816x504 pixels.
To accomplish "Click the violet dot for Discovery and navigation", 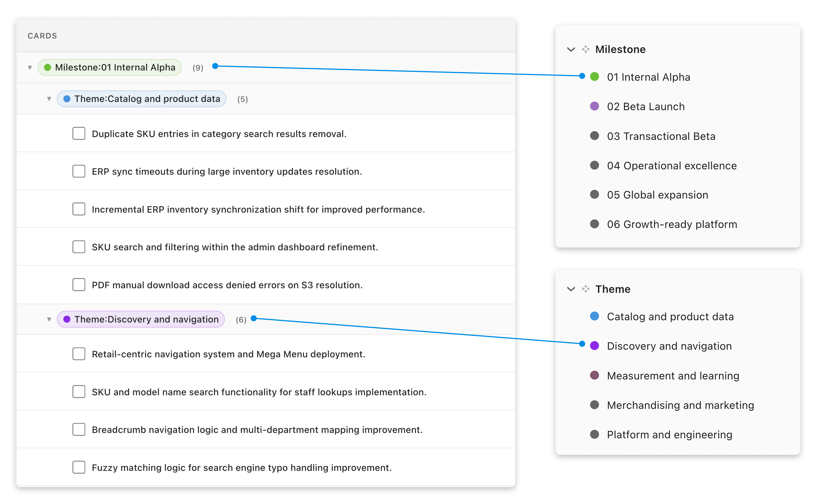I will click(x=594, y=346).
